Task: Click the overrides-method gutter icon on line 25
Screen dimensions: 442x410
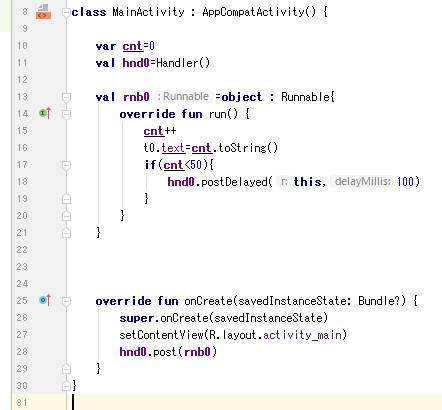Action: click(x=45, y=300)
